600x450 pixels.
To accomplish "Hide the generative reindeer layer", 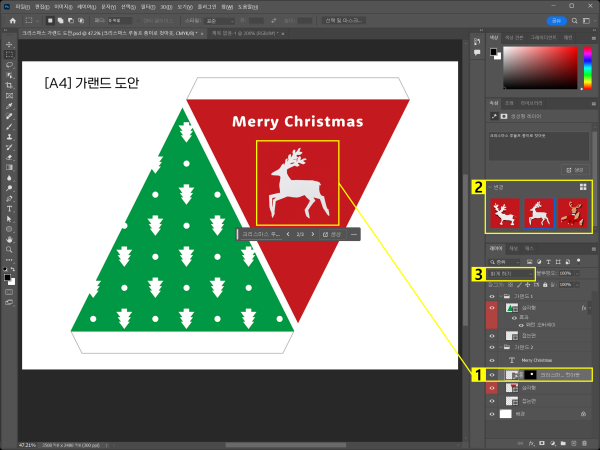I will tap(492, 375).
